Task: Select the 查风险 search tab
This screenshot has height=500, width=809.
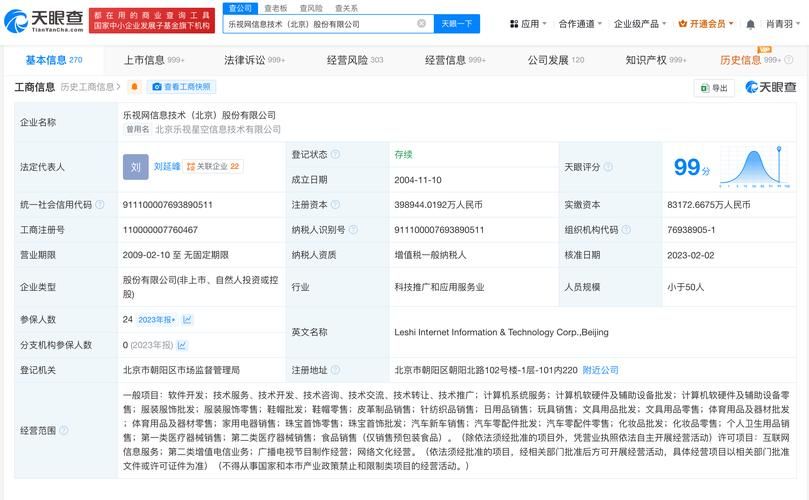Action: [x=311, y=8]
